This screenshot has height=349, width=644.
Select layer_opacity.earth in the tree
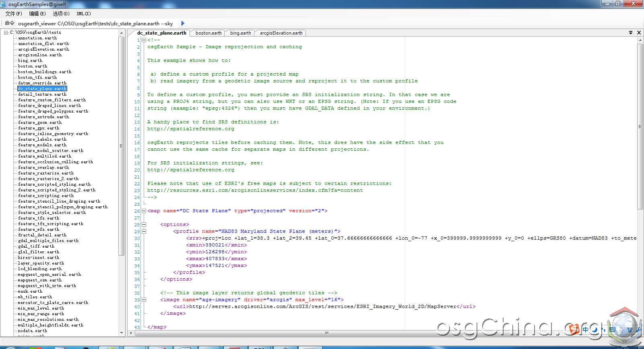pos(41,263)
